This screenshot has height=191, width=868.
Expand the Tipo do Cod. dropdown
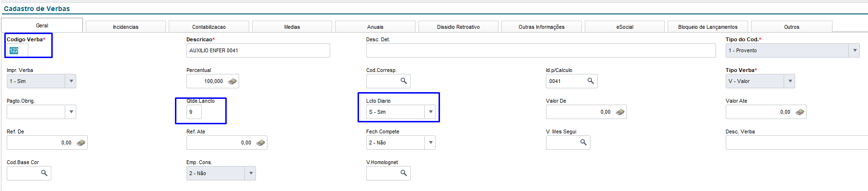point(854,50)
